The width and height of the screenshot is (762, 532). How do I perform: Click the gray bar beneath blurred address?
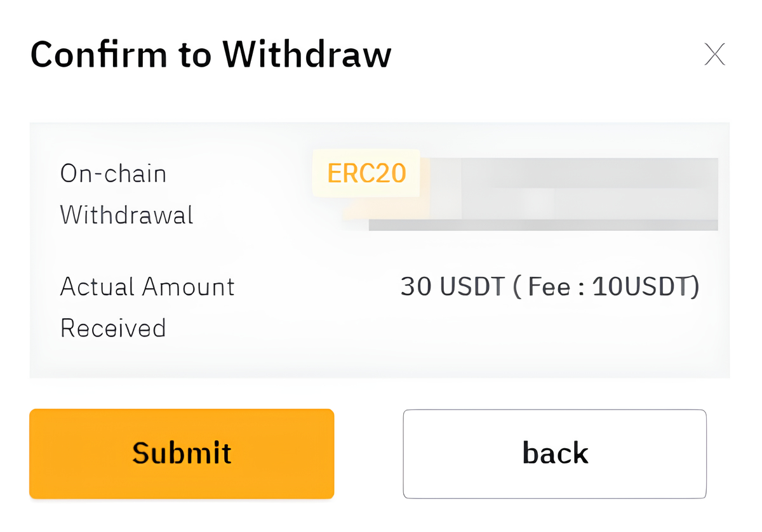point(543,225)
